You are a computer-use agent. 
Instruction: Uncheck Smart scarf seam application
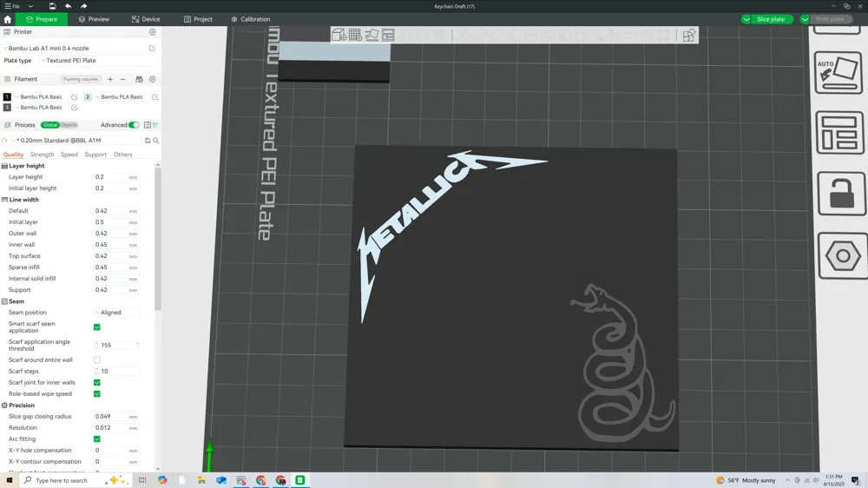[x=97, y=327]
